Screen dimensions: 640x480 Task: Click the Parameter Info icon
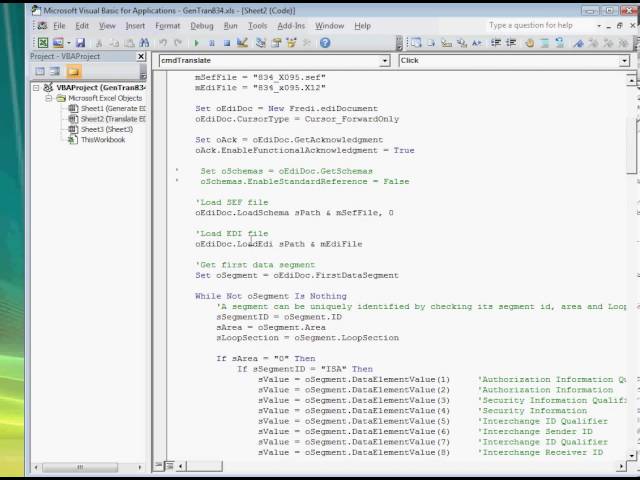click(462, 42)
